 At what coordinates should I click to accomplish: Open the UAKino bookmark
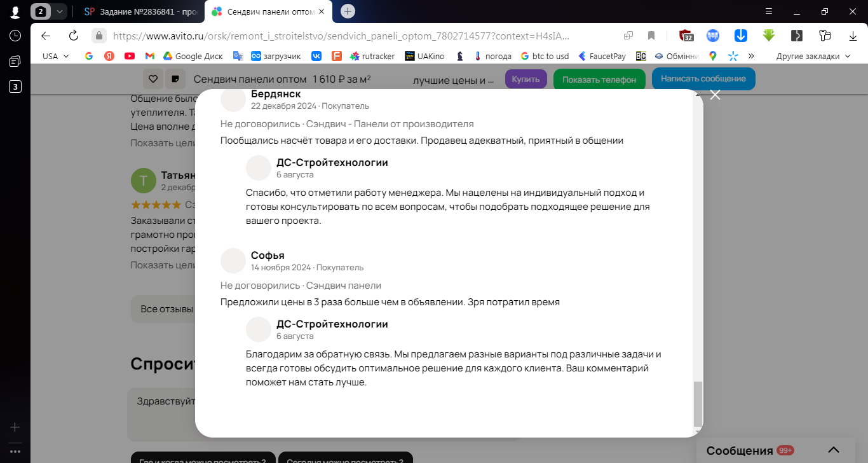click(425, 56)
